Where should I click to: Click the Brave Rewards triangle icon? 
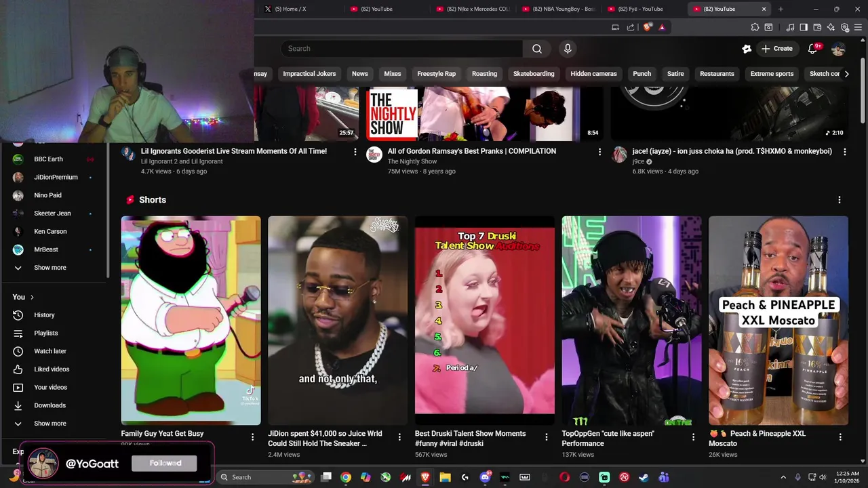pyautogui.click(x=662, y=27)
